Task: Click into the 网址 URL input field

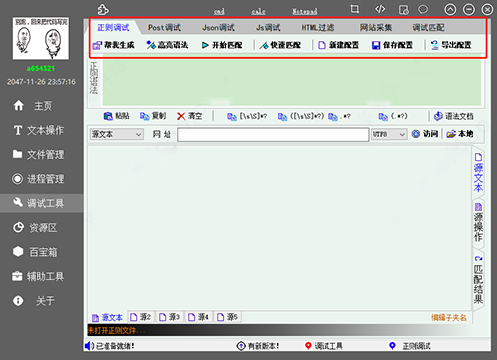Action: coord(273,135)
